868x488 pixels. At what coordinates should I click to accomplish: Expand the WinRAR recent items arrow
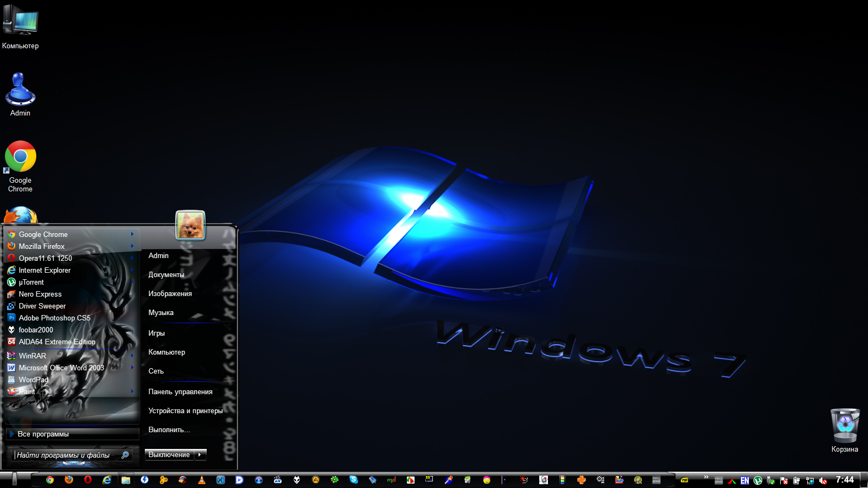pyautogui.click(x=132, y=356)
